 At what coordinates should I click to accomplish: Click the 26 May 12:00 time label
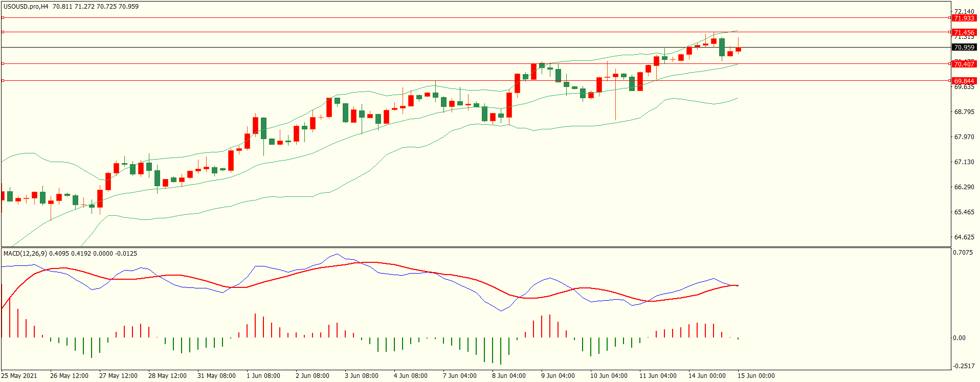[69, 376]
